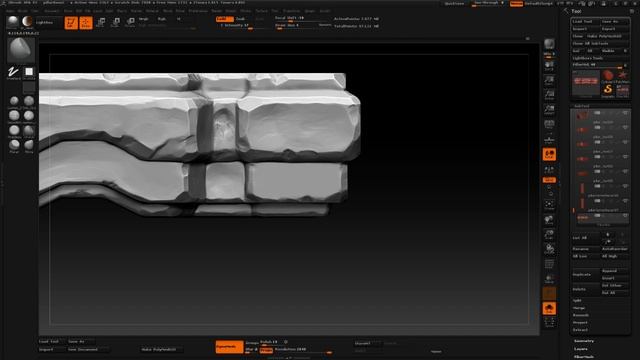Toggle the Floor grid in the right shelf
This screenshot has width=640, height=360.
tap(549, 139)
